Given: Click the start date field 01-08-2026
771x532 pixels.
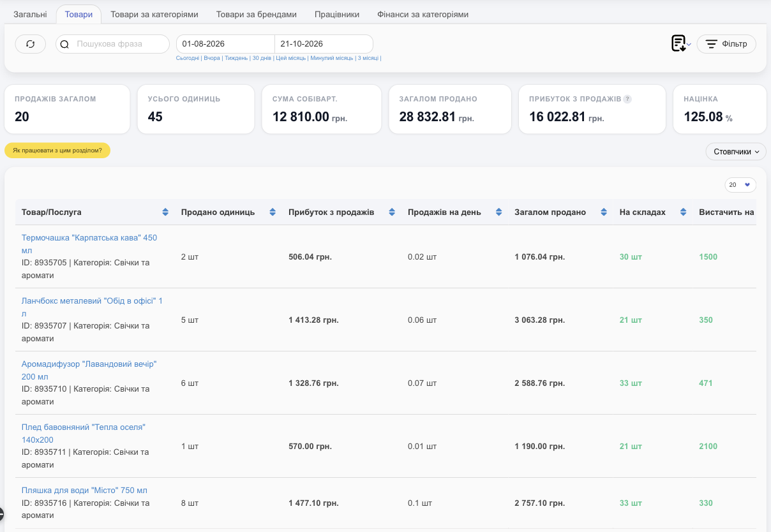Looking at the screenshot, I should pos(225,44).
